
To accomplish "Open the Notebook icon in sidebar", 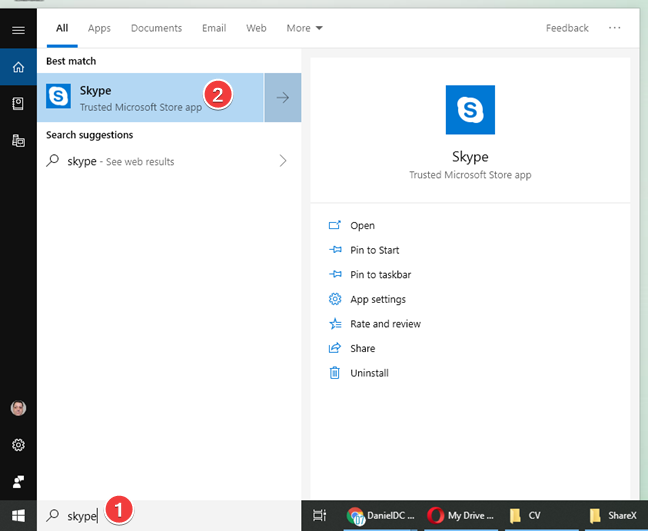I will [18, 104].
